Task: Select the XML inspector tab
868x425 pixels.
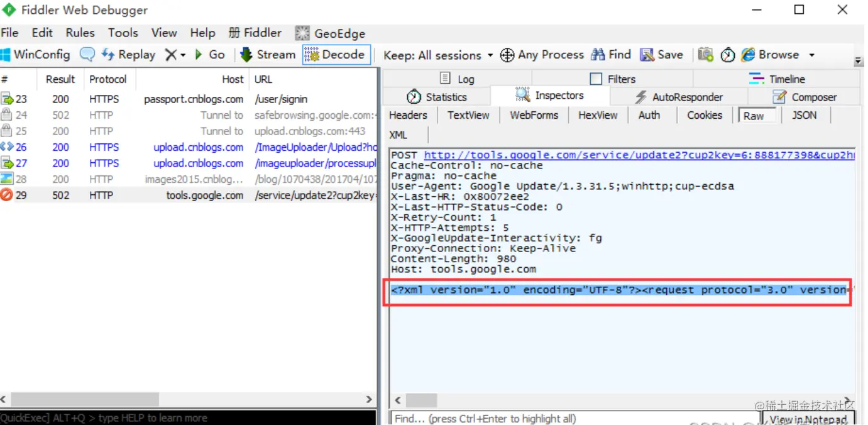Action: tap(398, 135)
